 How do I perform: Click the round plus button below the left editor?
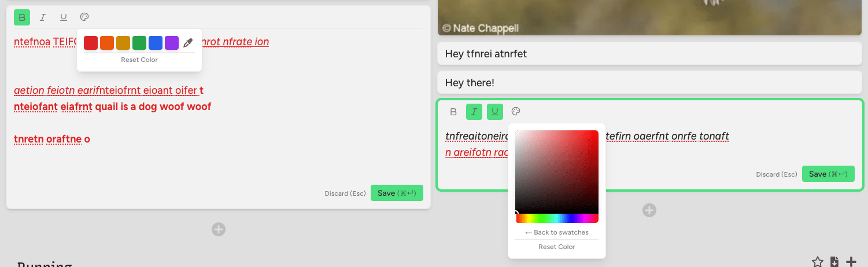click(219, 229)
